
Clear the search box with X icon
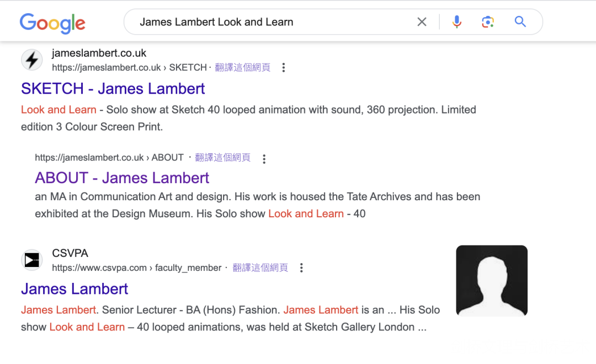pos(422,22)
